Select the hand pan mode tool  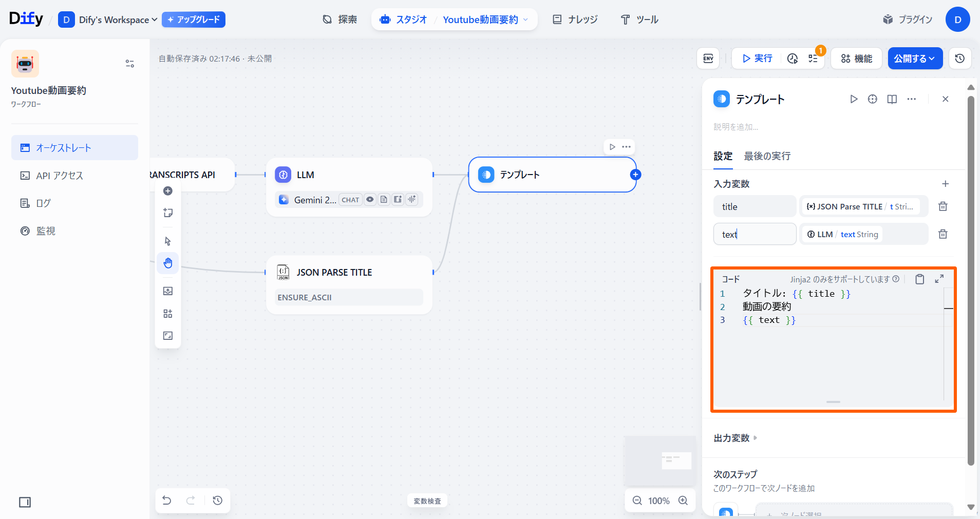[x=168, y=263]
